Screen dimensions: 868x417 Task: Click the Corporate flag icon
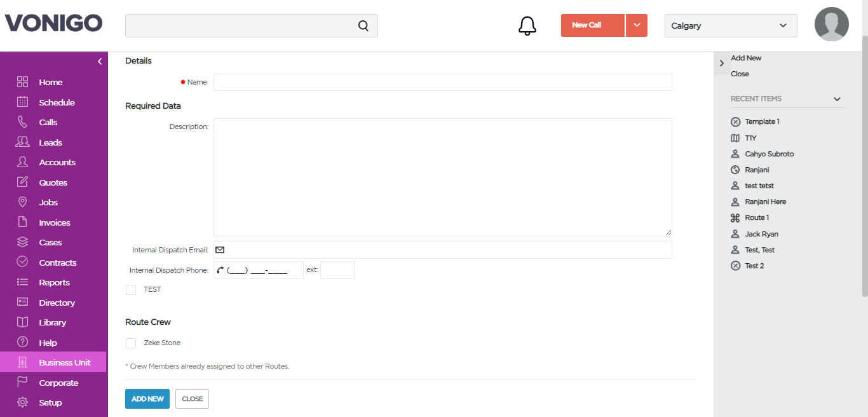tap(22, 382)
